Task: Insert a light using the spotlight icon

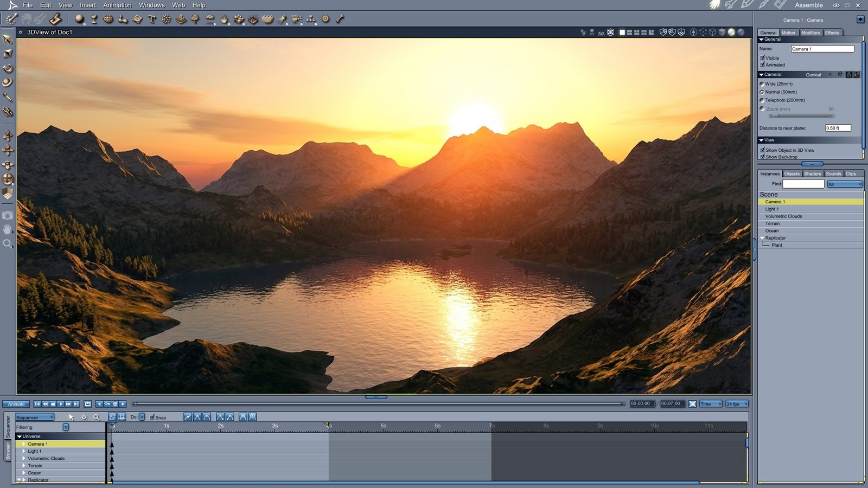Action: click(x=282, y=19)
